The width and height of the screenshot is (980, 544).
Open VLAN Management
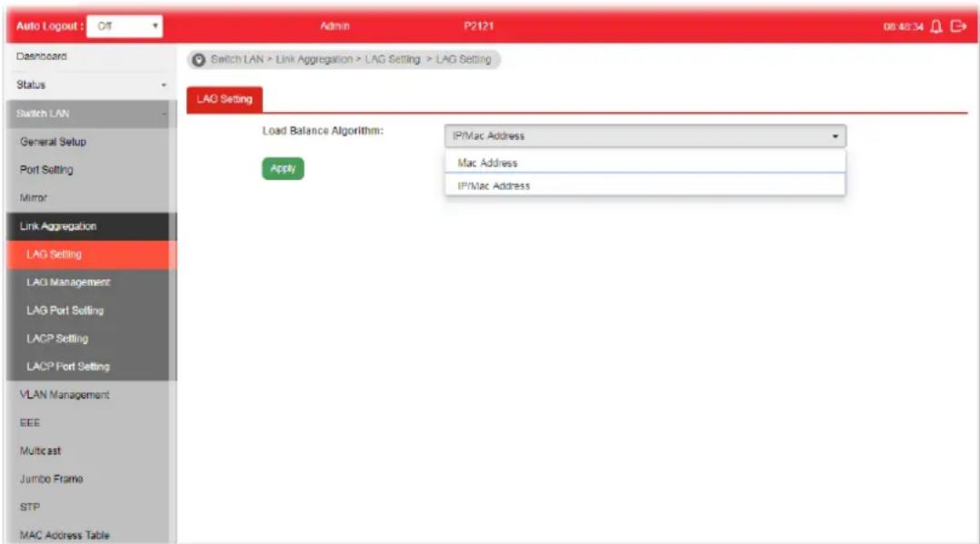click(91, 395)
